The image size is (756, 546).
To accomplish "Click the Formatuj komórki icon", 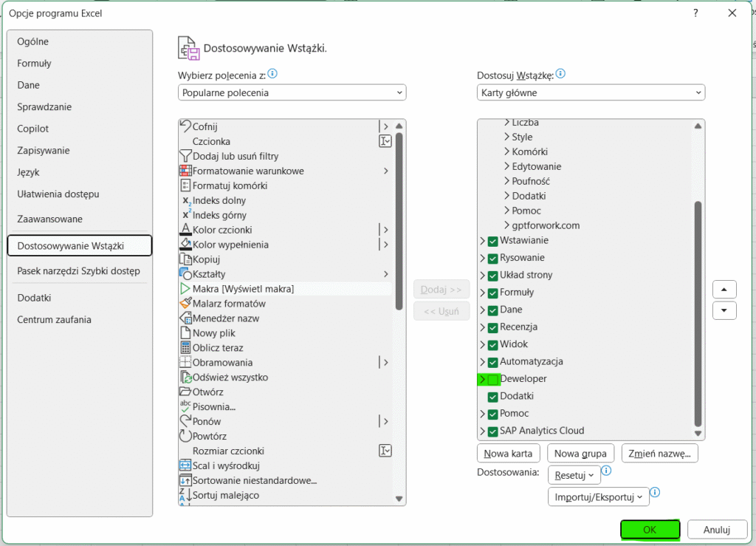I will pyautogui.click(x=185, y=185).
